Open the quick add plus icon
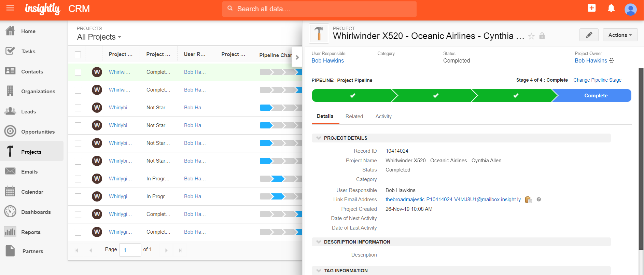Image resolution: width=644 pixels, height=275 pixels. [x=591, y=8]
